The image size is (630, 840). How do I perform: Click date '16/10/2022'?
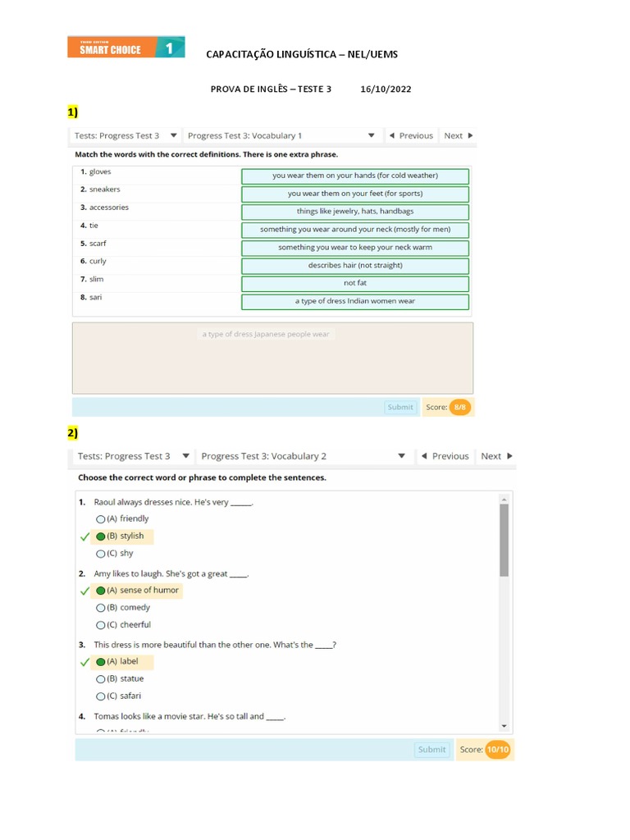[x=386, y=89]
